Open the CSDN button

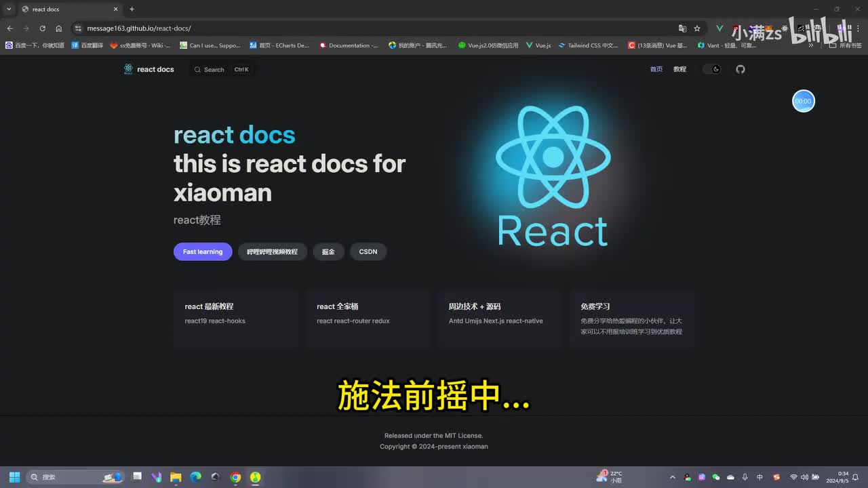coord(368,251)
